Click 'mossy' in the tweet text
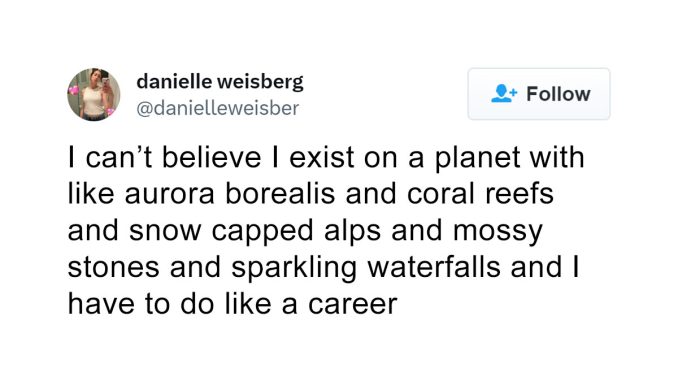The height and width of the screenshot is (381, 678). (x=498, y=231)
